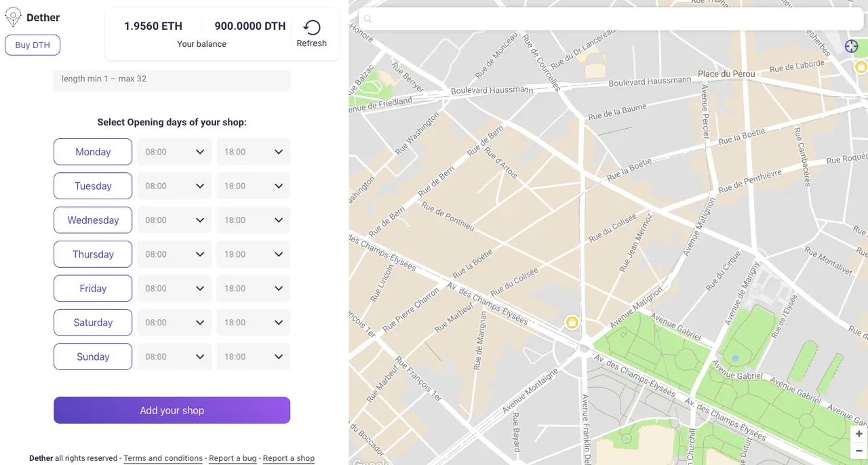Focus the 'length min 1 – max 32' field

tap(172, 79)
